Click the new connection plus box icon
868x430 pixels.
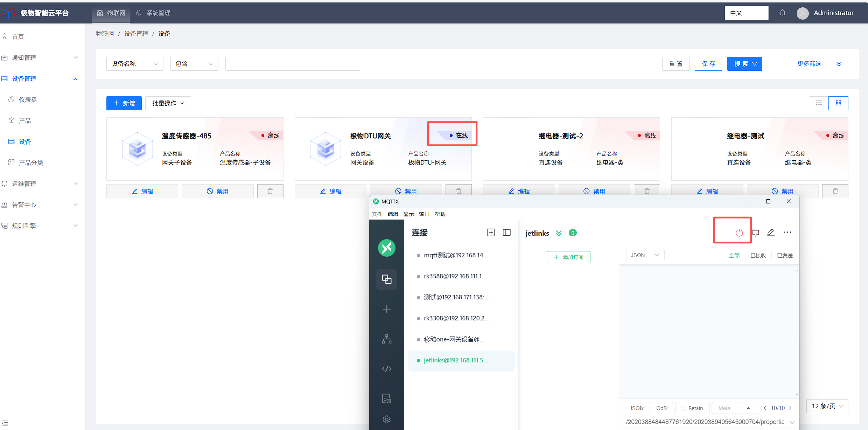(x=491, y=233)
